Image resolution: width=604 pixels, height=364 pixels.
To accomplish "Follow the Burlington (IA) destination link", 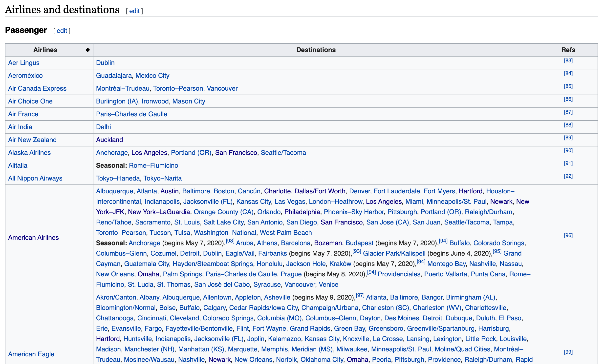I will (x=117, y=101).
